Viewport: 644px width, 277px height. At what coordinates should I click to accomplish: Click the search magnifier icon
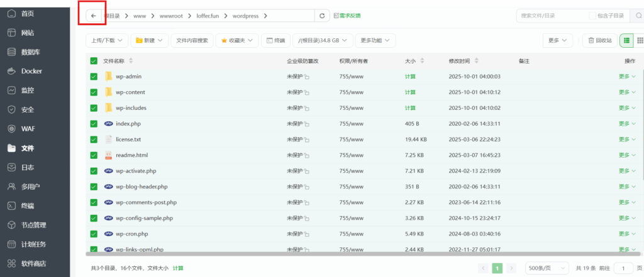(x=639, y=16)
